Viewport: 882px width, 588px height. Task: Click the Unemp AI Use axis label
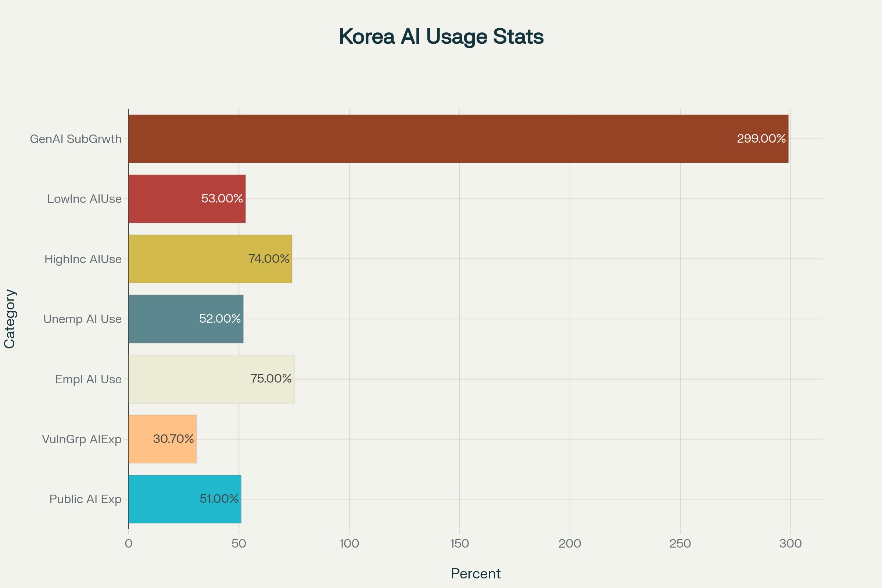(82, 319)
